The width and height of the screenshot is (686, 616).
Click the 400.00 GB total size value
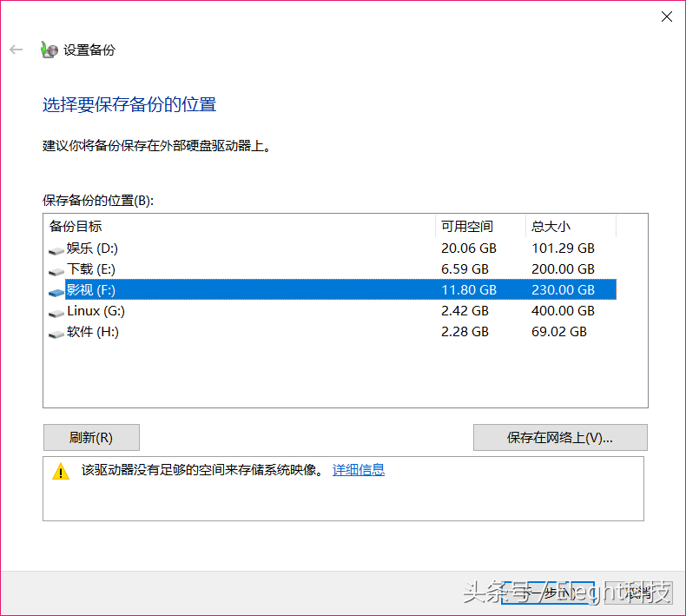tap(563, 311)
